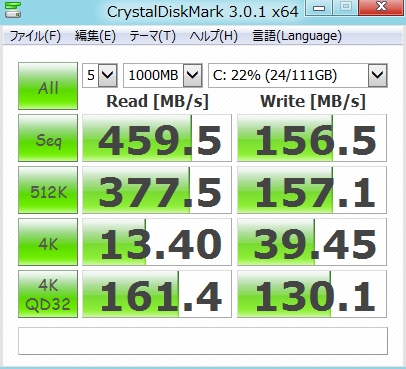This screenshot has width=406, height=369.
Task: Select the 4K QD32 read result 161.4
Action: pos(157,294)
